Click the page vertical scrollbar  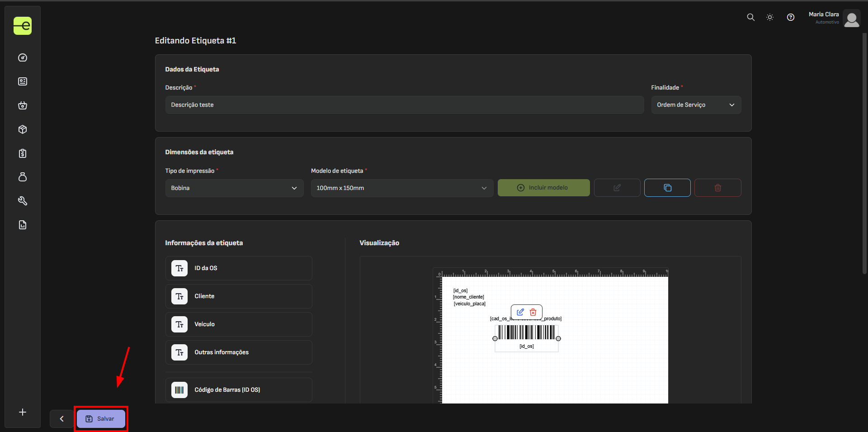[864, 154]
